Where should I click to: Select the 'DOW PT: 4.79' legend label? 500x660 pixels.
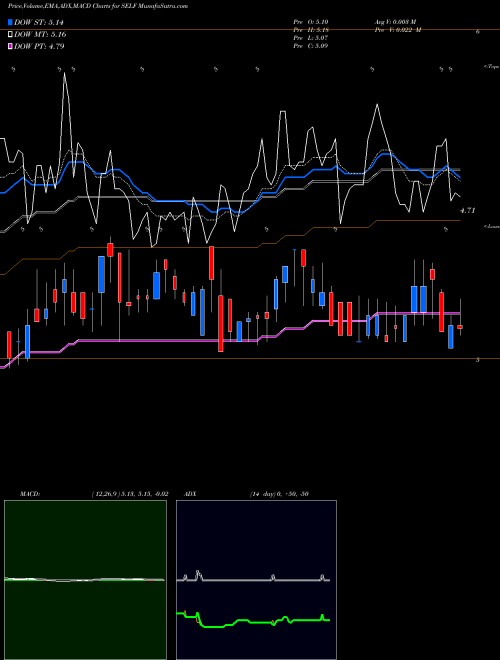point(39,46)
